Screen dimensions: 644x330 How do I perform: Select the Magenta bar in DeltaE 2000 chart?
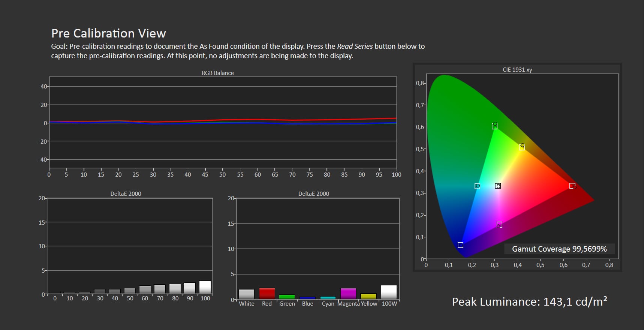tap(348, 294)
